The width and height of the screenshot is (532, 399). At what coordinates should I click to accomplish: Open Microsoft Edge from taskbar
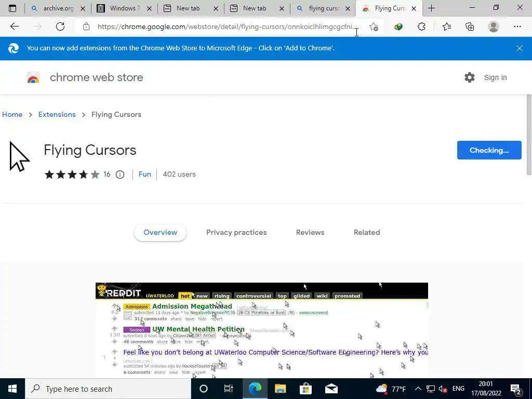[x=255, y=389]
